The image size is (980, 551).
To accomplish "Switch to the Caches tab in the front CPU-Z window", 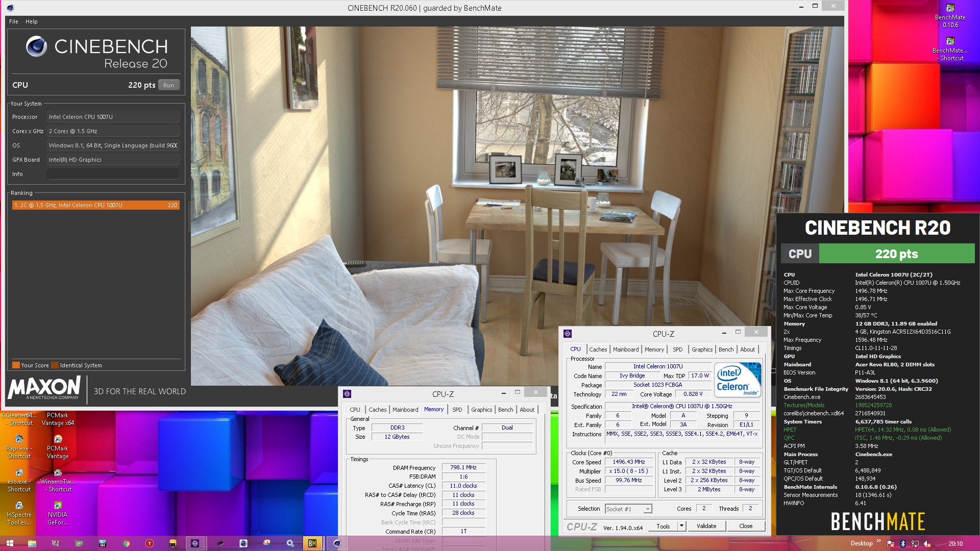I will pos(598,349).
